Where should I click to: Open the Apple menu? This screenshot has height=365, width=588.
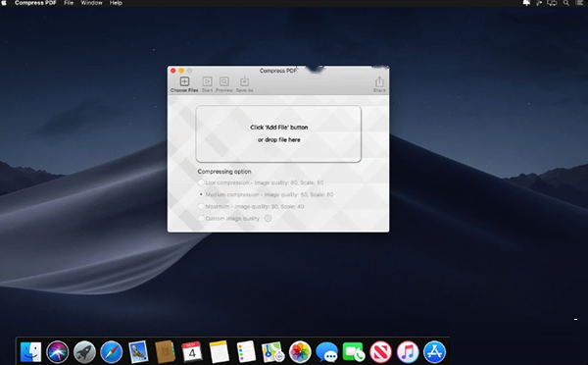click(4, 3)
